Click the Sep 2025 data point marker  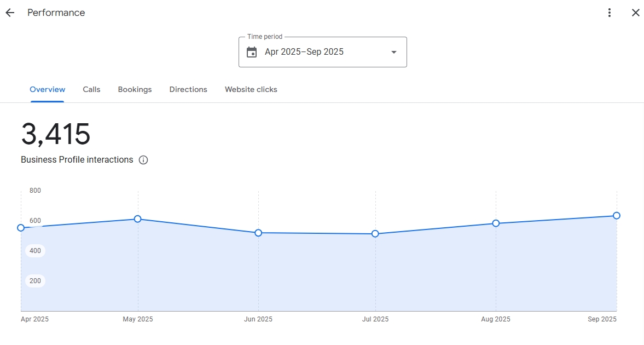[x=617, y=216]
